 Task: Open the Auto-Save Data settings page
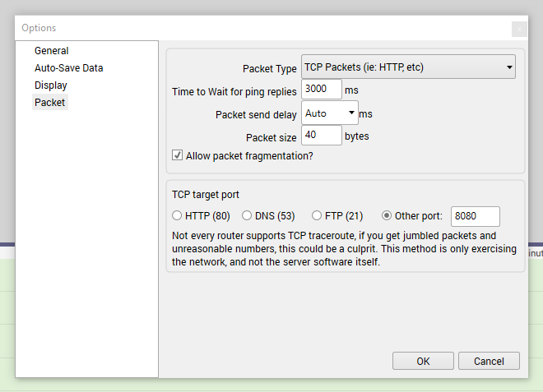click(68, 68)
